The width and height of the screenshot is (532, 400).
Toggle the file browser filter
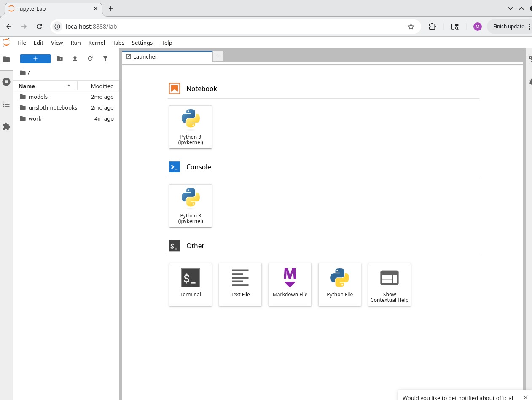(105, 59)
